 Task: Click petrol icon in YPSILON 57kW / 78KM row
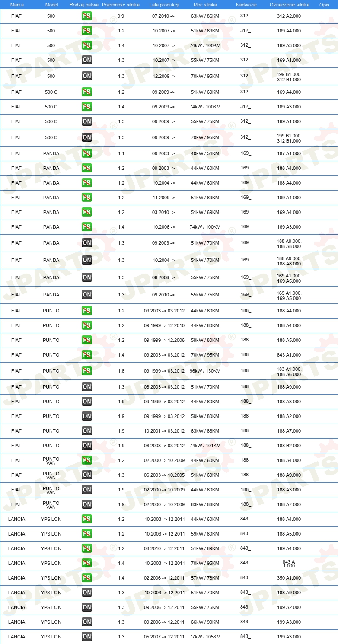pyautogui.click(x=87, y=578)
